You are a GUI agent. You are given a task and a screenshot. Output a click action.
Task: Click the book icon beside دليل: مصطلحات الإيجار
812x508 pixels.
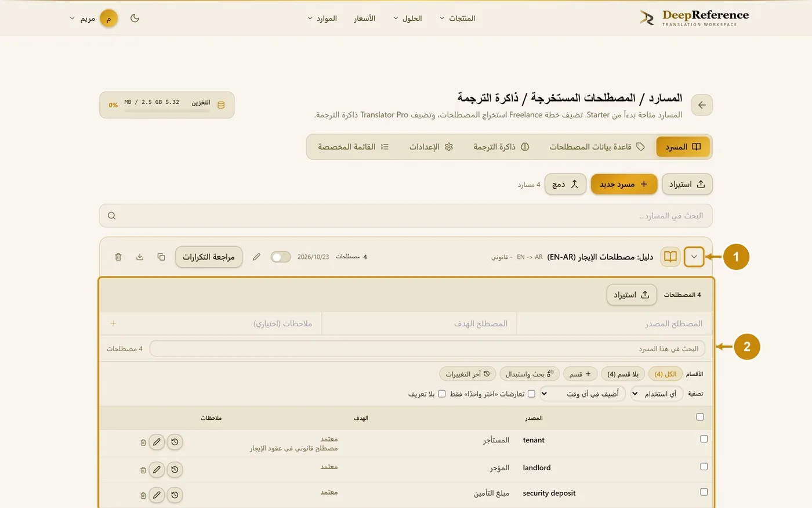[670, 257]
